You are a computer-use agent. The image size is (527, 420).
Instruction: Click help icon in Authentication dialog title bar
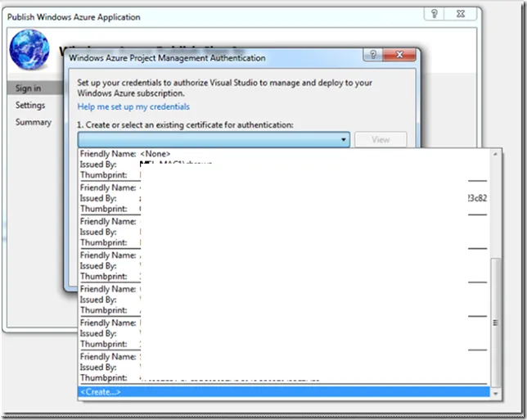tap(372, 55)
